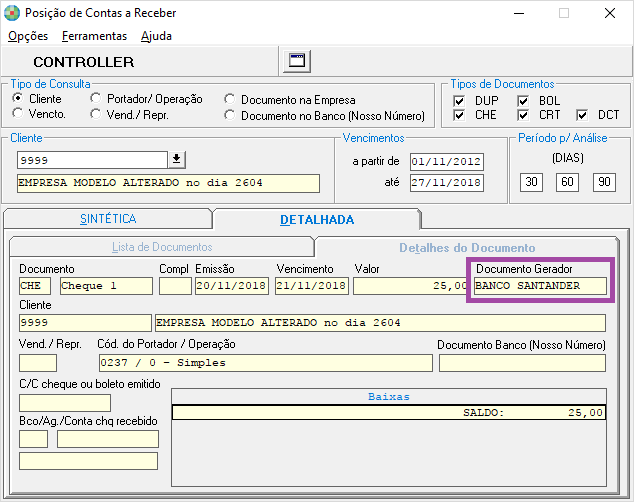Select the Portador/ Operação radio option

coord(95,98)
